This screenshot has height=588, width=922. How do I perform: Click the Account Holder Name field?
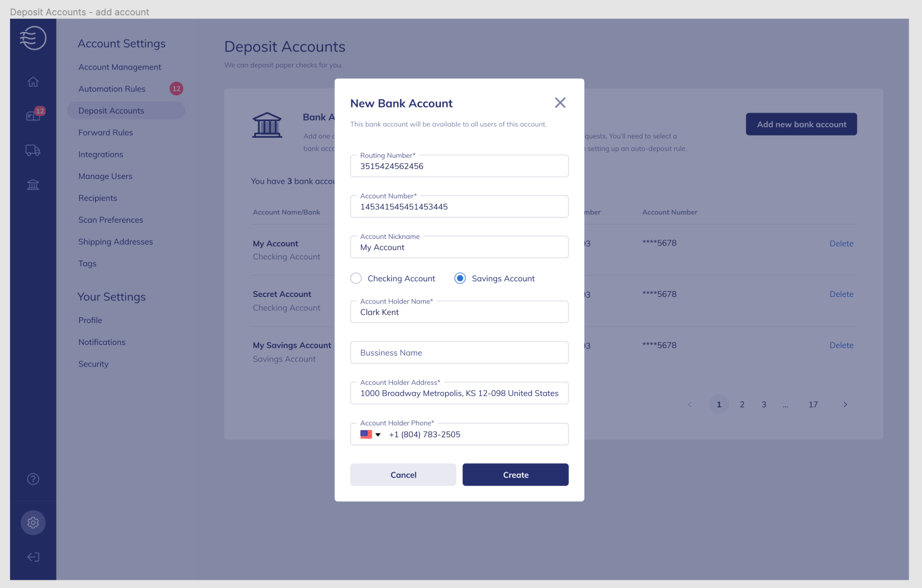pos(459,312)
